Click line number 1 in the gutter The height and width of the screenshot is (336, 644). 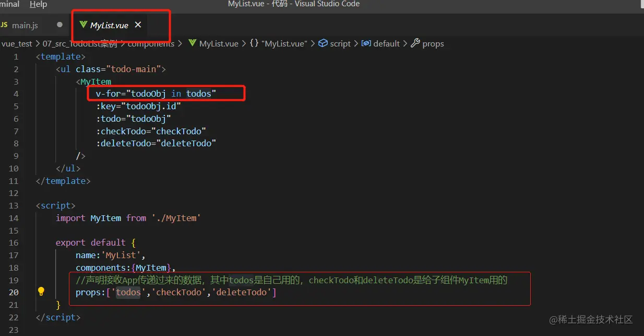(16, 56)
